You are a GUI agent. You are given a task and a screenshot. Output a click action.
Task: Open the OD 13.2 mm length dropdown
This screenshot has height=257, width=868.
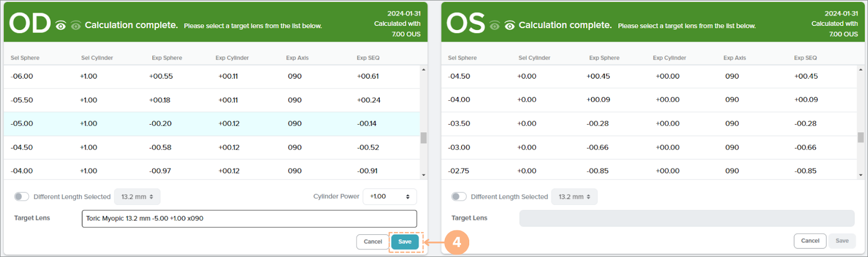point(137,197)
